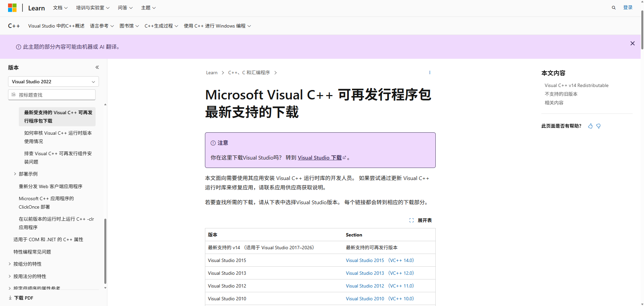The height and width of the screenshot is (306, 644).
Task: Click the 按标题查找 filter input
Action: (52, 95)
